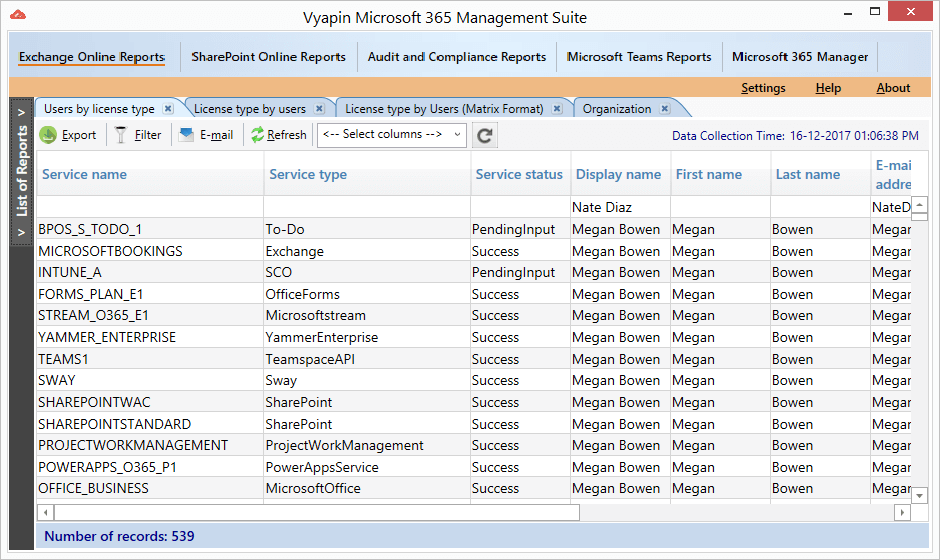Select the SHAREPOINTWAC cell

[150, 402]
